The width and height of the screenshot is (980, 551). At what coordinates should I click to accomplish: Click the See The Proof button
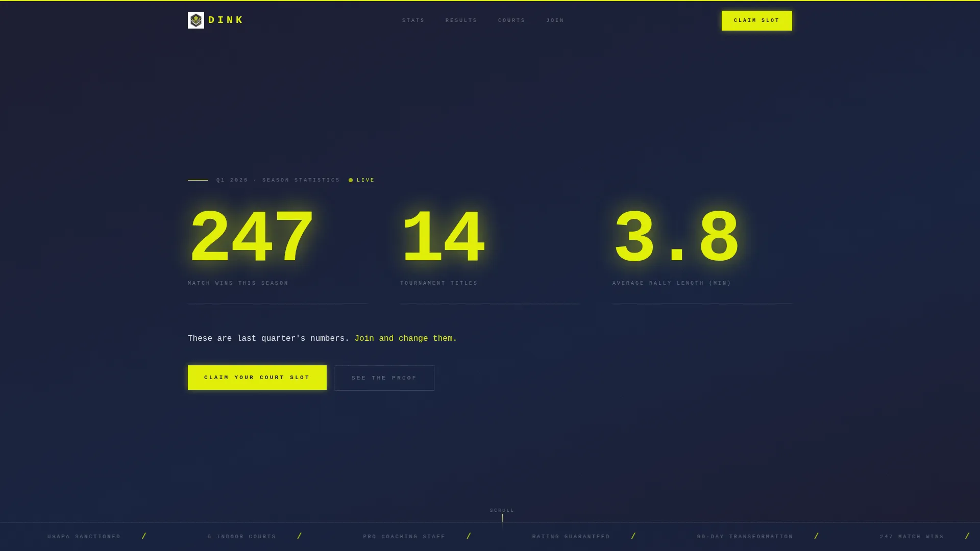click(384, 378)
